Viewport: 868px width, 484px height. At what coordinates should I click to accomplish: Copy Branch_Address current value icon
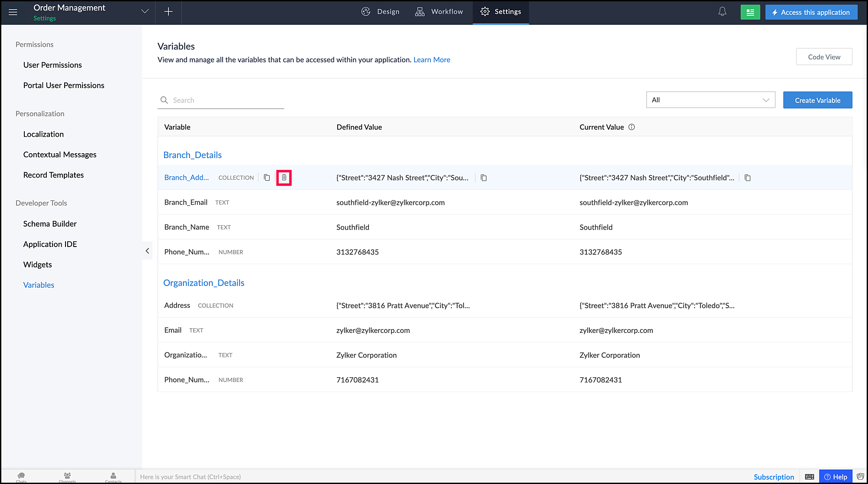[x=747, y=178]
